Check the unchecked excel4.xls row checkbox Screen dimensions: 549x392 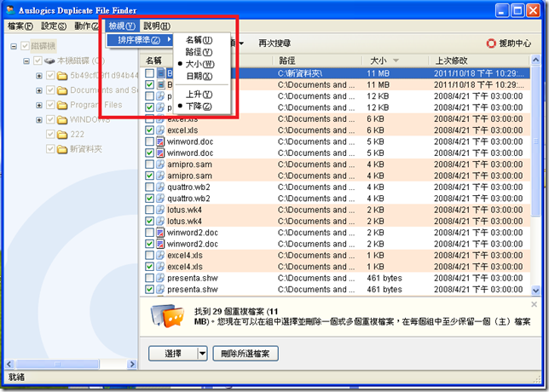(149, 255)
